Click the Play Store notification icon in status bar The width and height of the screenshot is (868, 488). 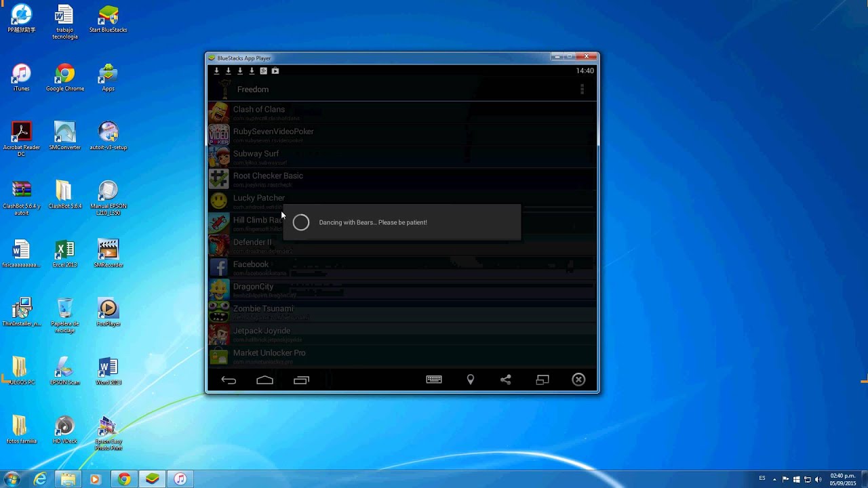275,70
